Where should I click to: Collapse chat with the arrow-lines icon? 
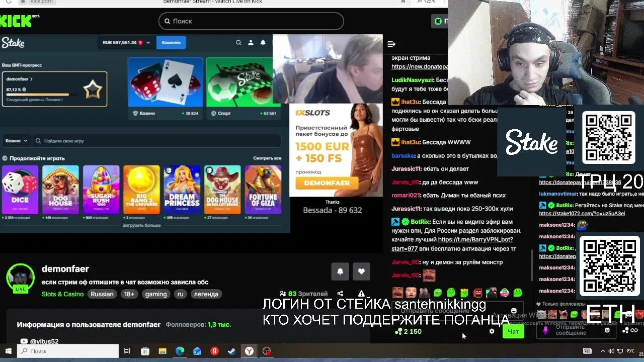click(391, 44)
